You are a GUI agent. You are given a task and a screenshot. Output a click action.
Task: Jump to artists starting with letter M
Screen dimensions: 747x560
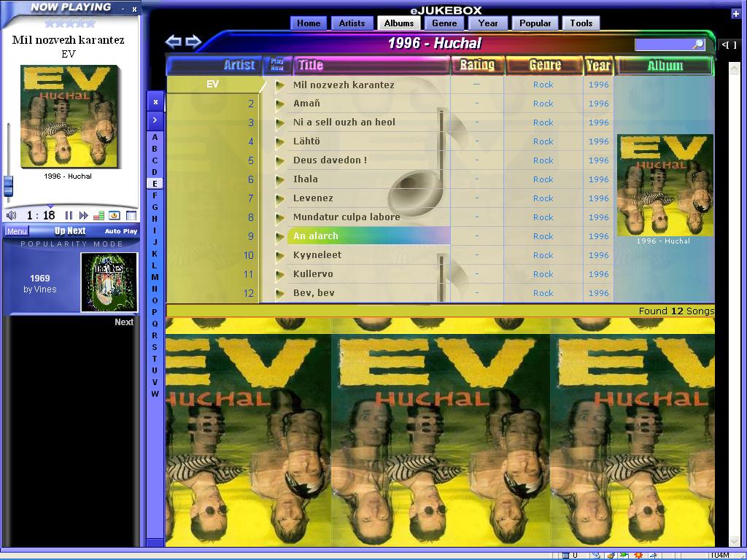point(155,277)
